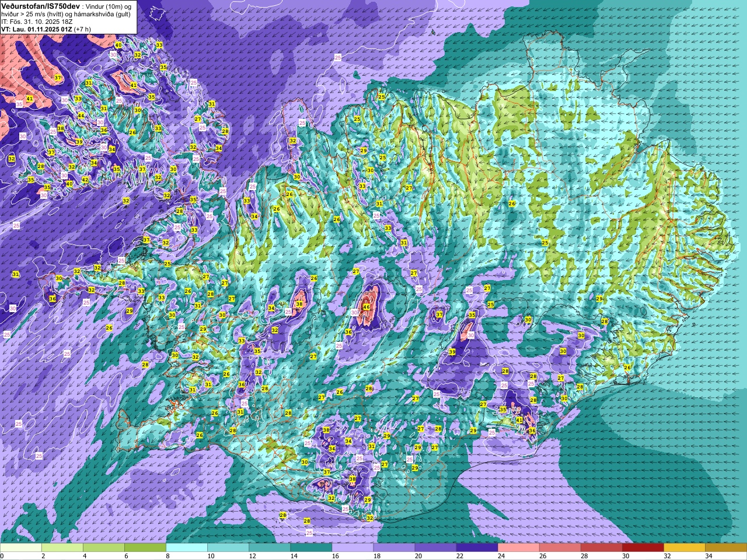Click the legend tick label 16

click(x=335, y=556)
